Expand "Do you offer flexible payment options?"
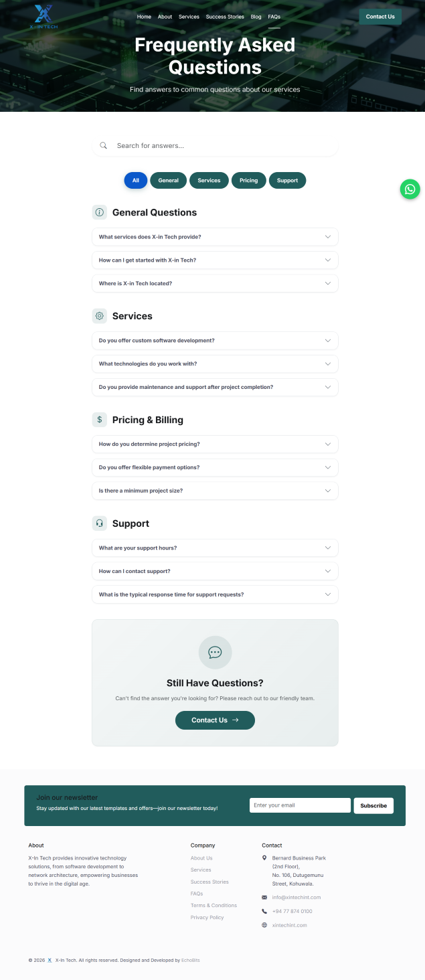The width and height of the screenshot is (425, 980). tap(215, 467)
